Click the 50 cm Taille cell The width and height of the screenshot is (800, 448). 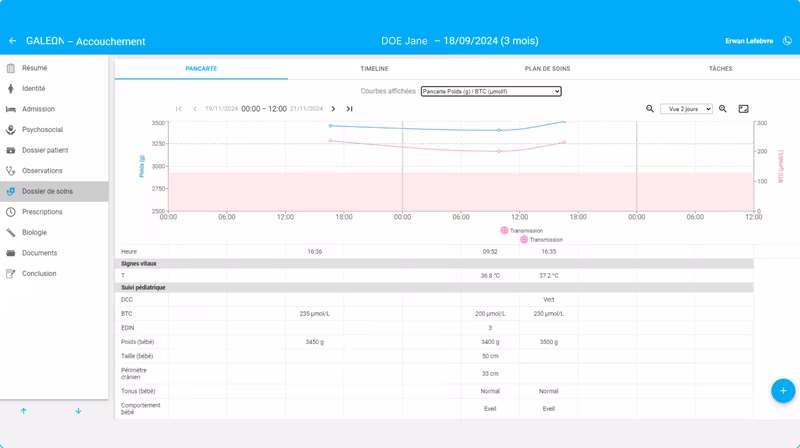click(x=490, y=356)
